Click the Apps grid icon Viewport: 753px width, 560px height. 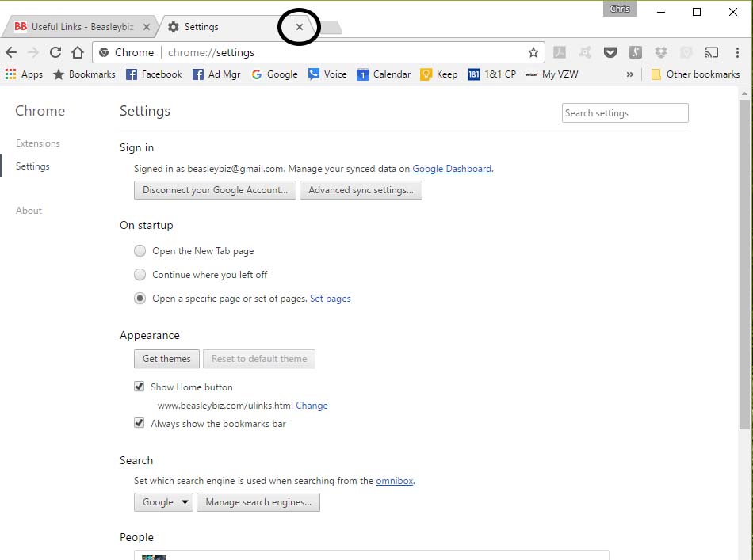coord(10,74)
